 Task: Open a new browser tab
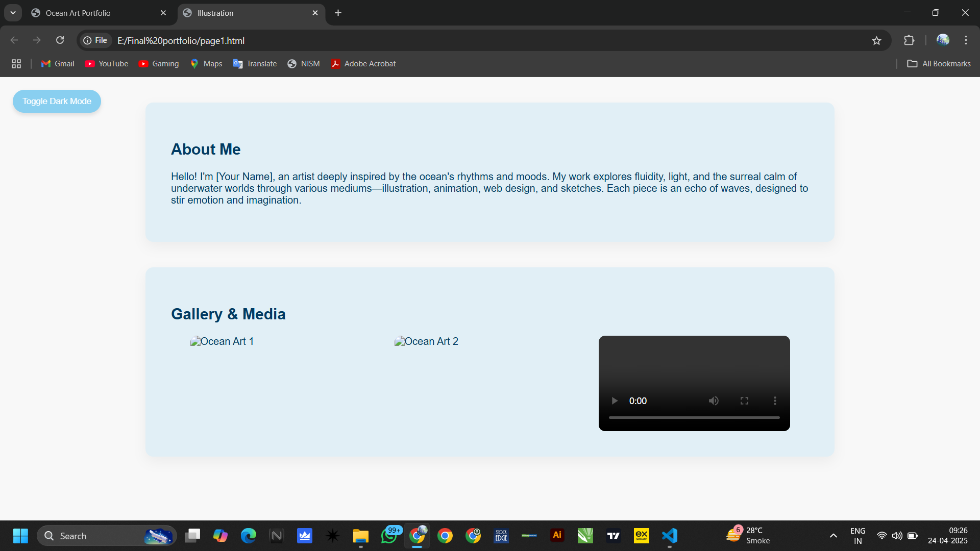coord(338,13)
